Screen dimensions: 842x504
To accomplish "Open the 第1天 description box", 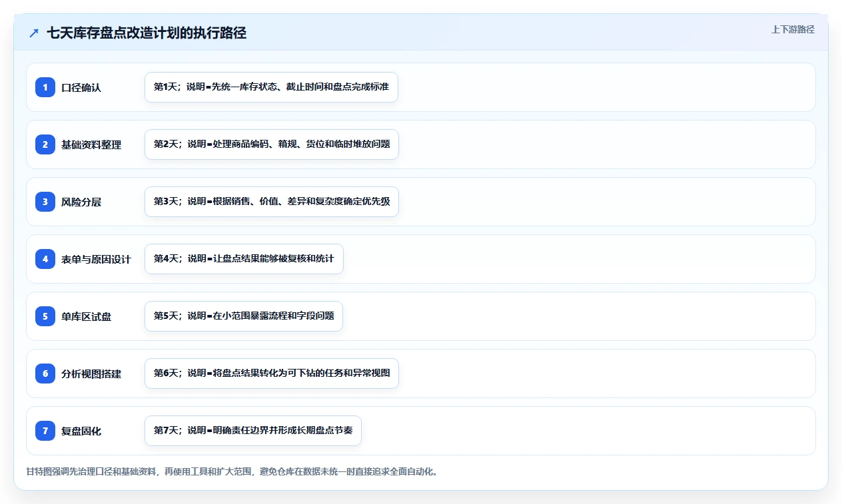I will click(x=271, y=87).
